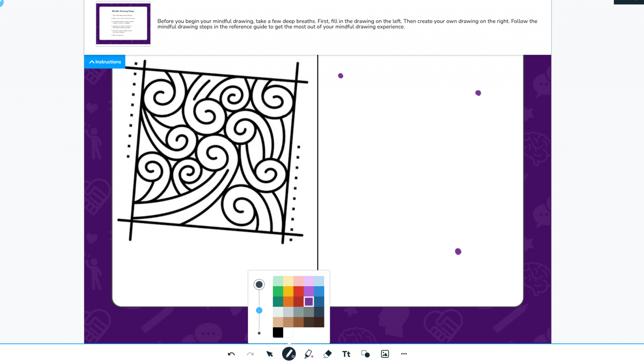Open the Text tool
Viewport: 644px width, 363px height.
(x=346, y=354)
